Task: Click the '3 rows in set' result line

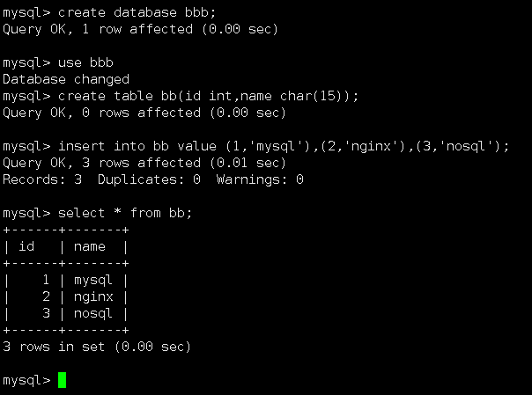Action: [x=97, y=347]
